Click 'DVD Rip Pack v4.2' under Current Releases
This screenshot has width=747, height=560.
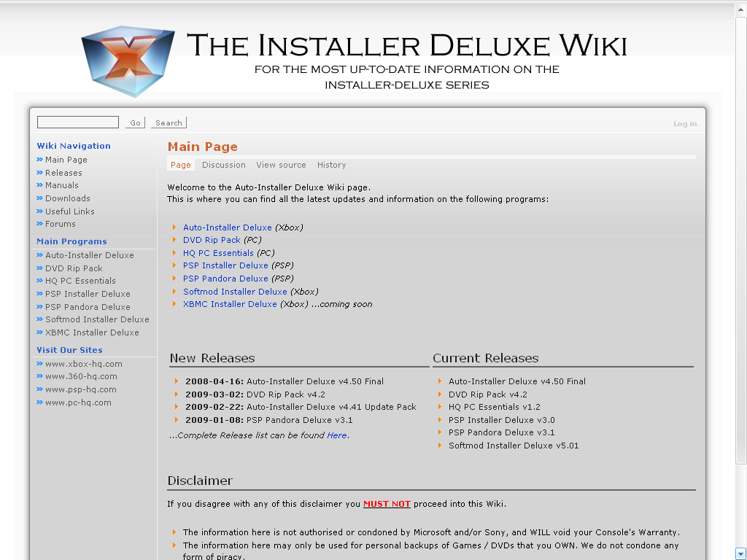tap(488, 394)
